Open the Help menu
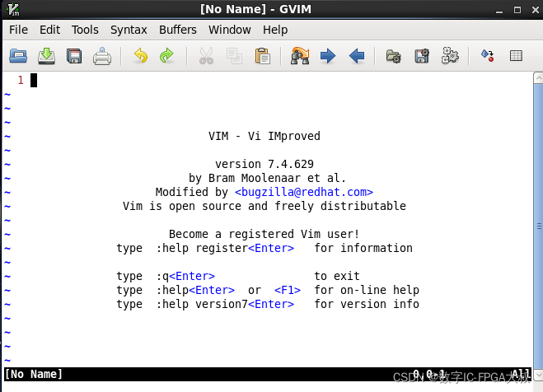The height and width of the screenshot is (392, 543). click(275, 30)
